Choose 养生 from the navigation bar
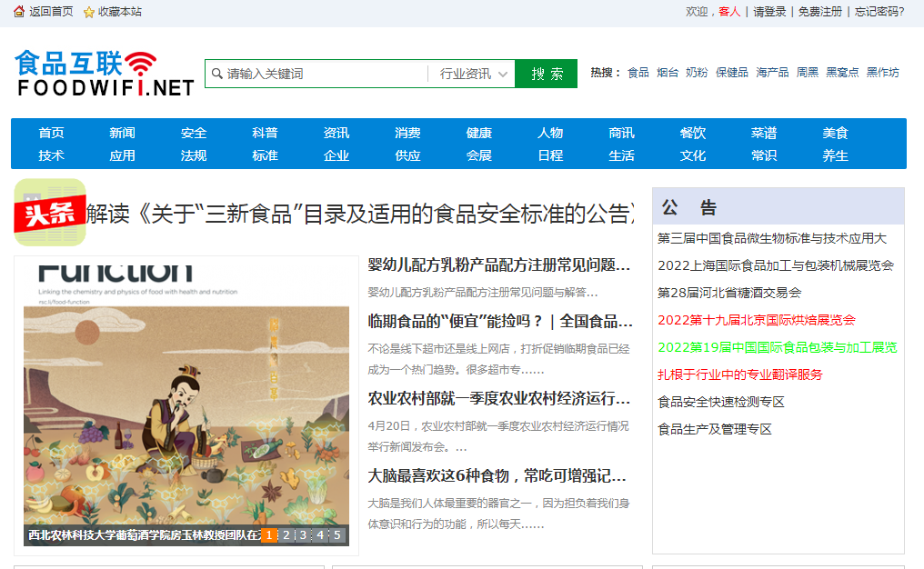This screenshot has width=924, height=569. tap(835, 155)
